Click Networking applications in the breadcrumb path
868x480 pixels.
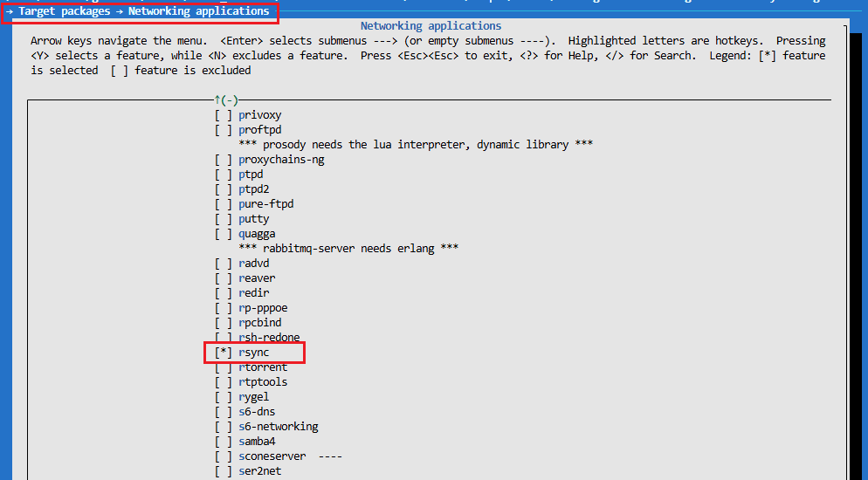tap(199, 11)
